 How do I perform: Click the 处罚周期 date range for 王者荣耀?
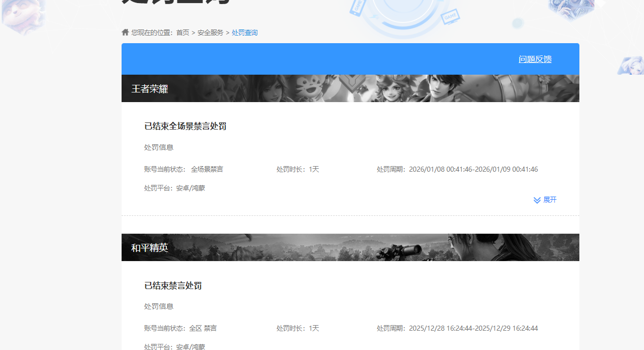457,169
